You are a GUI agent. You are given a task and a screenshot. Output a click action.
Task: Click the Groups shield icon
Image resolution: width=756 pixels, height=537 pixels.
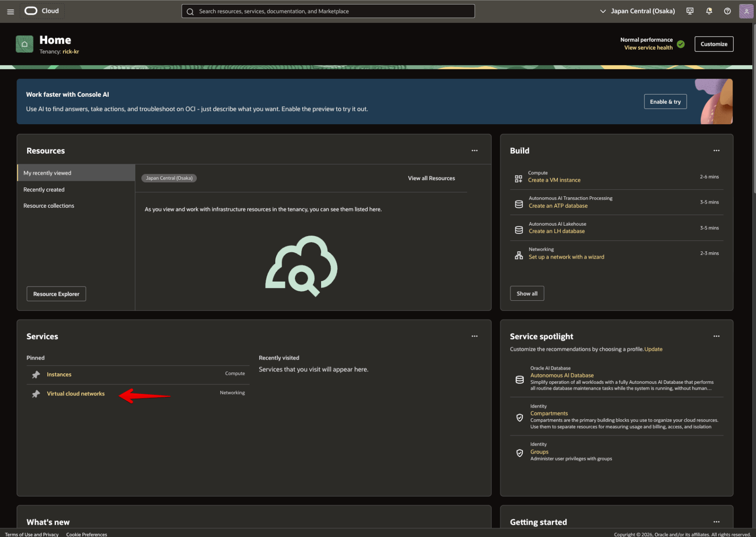pyautogui.click(x=520, y=453)
